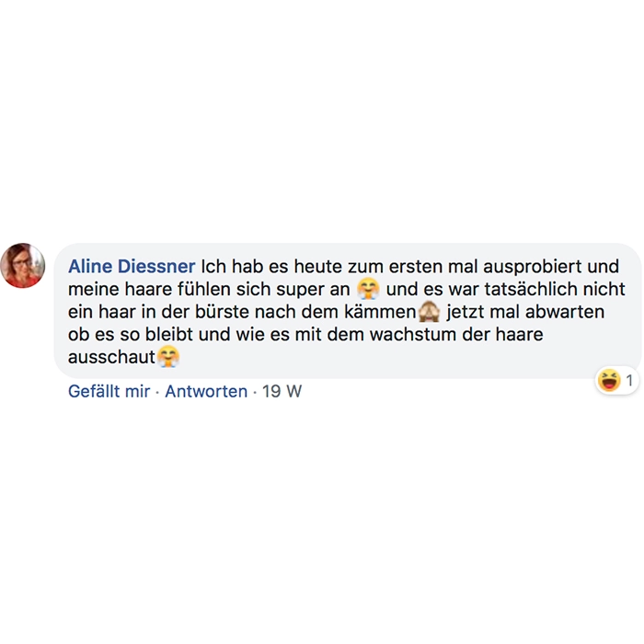Show who reacted via reaction count "1"

pyautogui.click(x=629, y=380)
